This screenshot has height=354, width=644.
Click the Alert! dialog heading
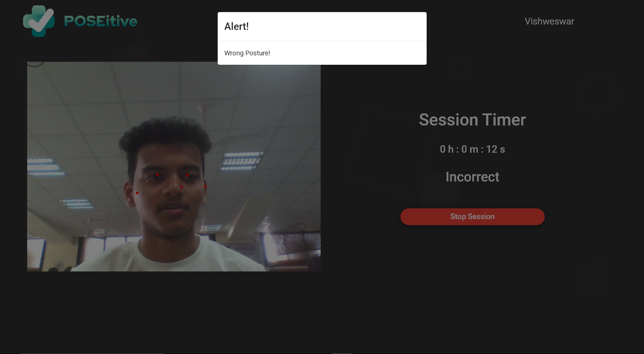point(236,27)
